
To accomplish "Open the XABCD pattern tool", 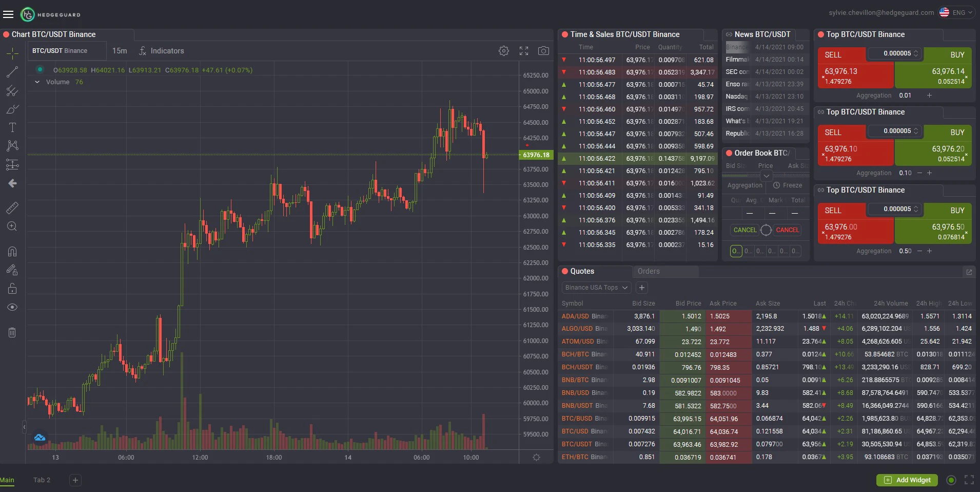I will tap(12, 146).
